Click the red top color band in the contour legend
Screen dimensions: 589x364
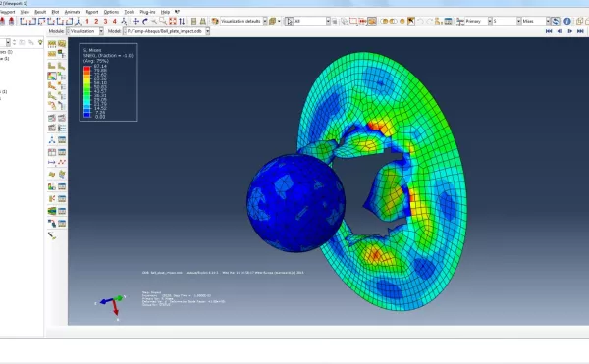tap(87, 68)
